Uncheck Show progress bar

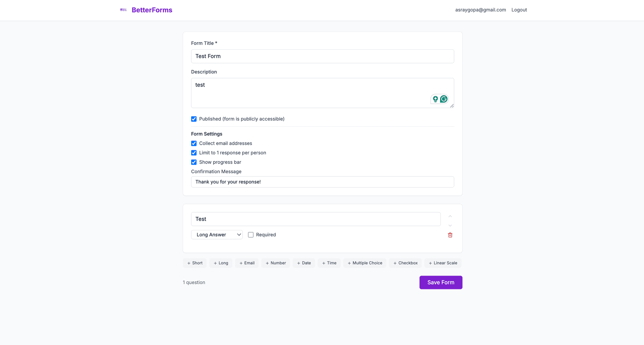194,162
